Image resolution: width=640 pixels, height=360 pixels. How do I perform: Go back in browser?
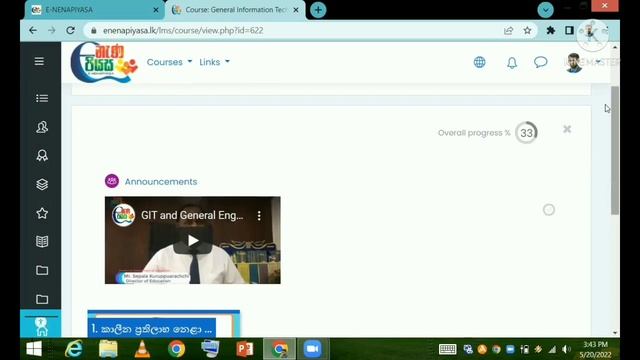pyautogui.click(x=33, y=31)
